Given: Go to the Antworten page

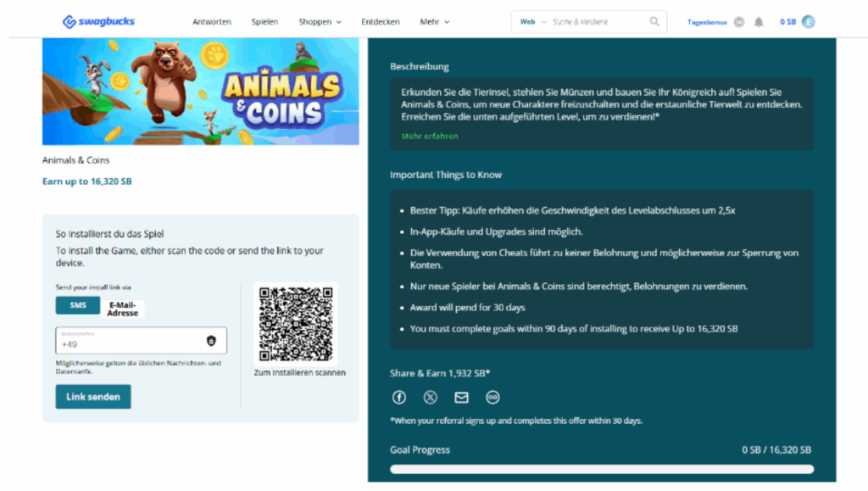Looking at the screenshot, I should pyautogui.click(x=212, y=22).
